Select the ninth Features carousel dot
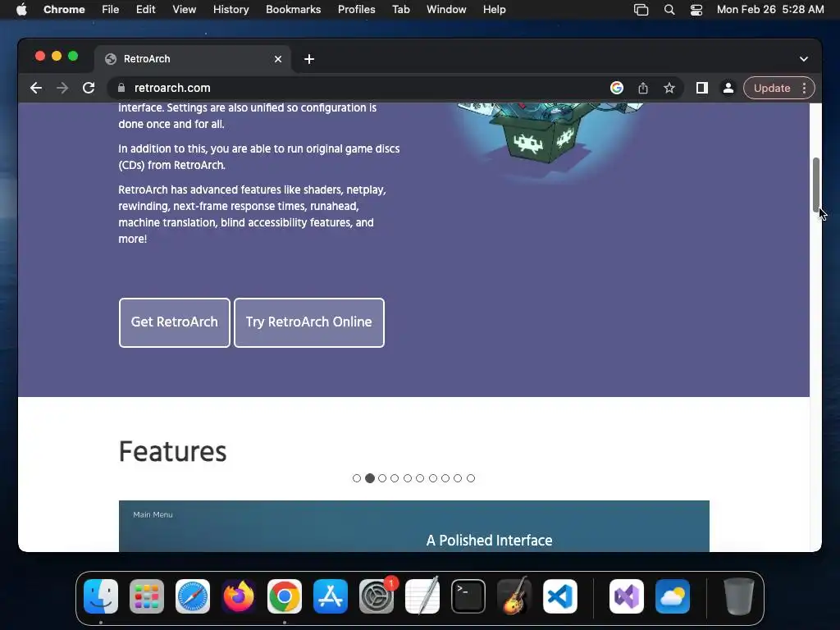The image size is (840, 630). [458, 478]
